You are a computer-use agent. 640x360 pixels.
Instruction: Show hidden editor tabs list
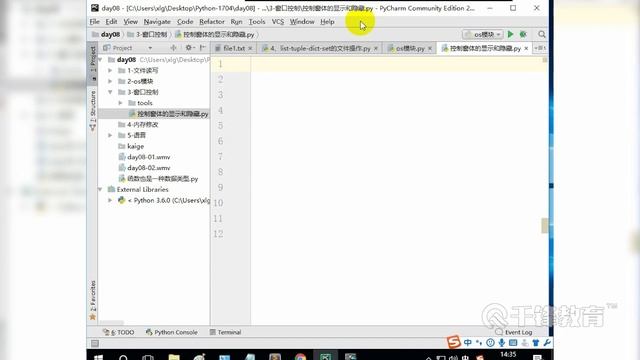540,48
